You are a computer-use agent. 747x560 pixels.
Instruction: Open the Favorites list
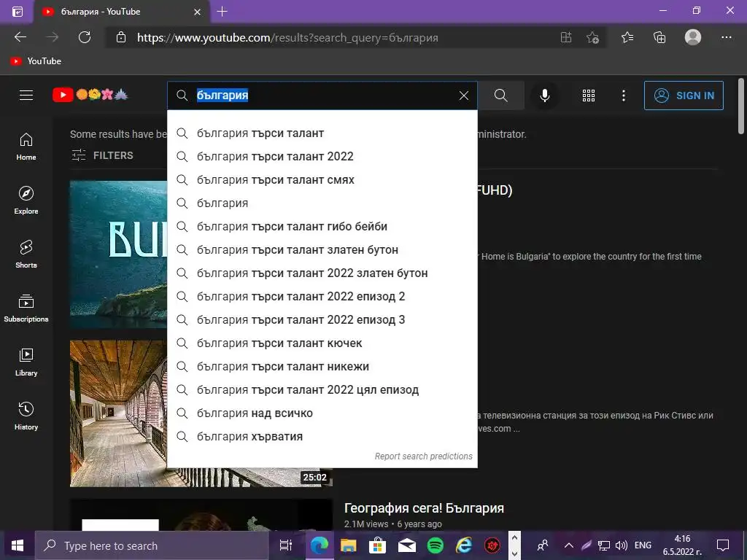[627, 38]
